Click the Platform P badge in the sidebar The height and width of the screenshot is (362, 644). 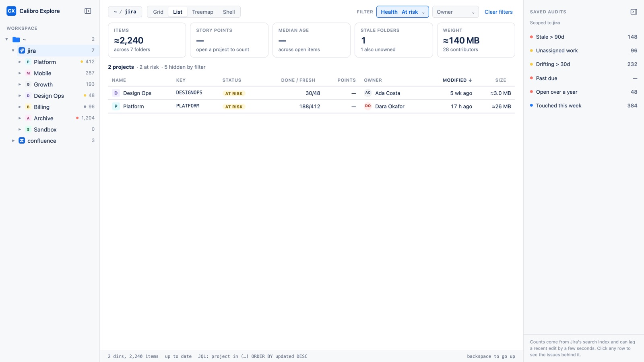[x=28, y=62]
